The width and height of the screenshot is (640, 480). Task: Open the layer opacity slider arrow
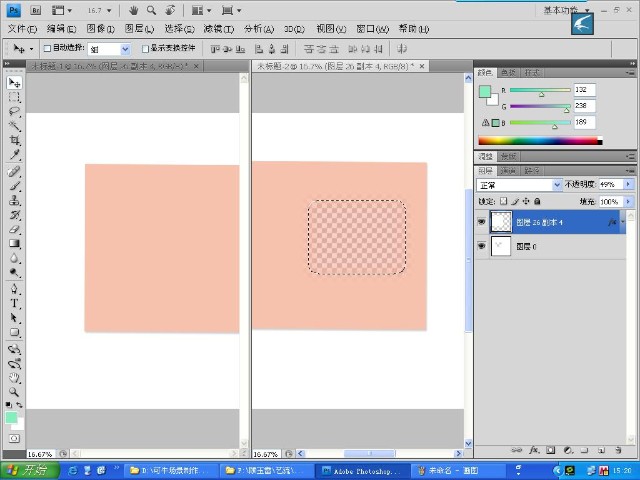pos(628,185)
